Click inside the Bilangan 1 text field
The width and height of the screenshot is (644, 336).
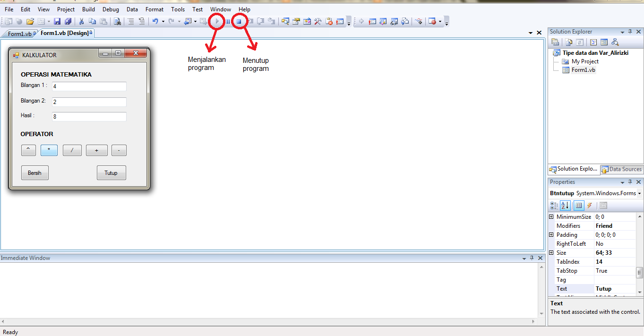point(89,86)
